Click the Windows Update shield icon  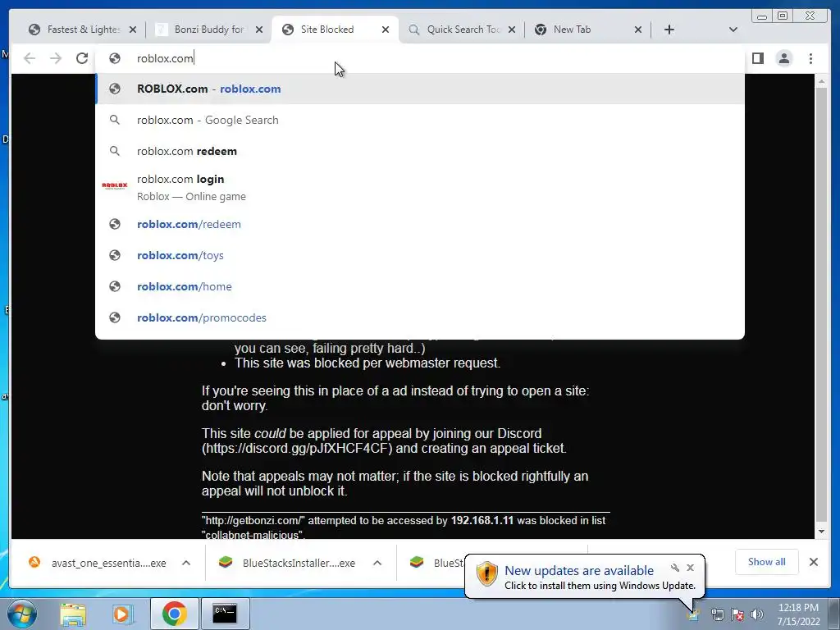(486, 573)
